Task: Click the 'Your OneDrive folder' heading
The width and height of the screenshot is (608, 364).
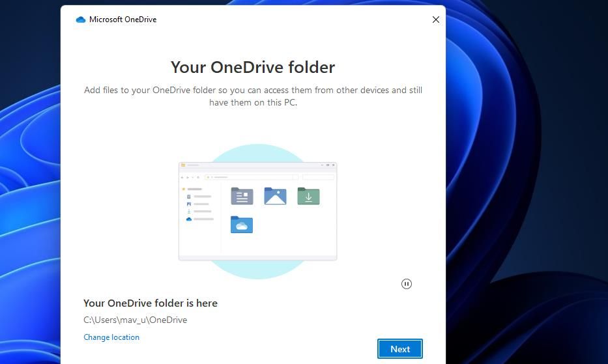Action: click(x=253, y=67)
